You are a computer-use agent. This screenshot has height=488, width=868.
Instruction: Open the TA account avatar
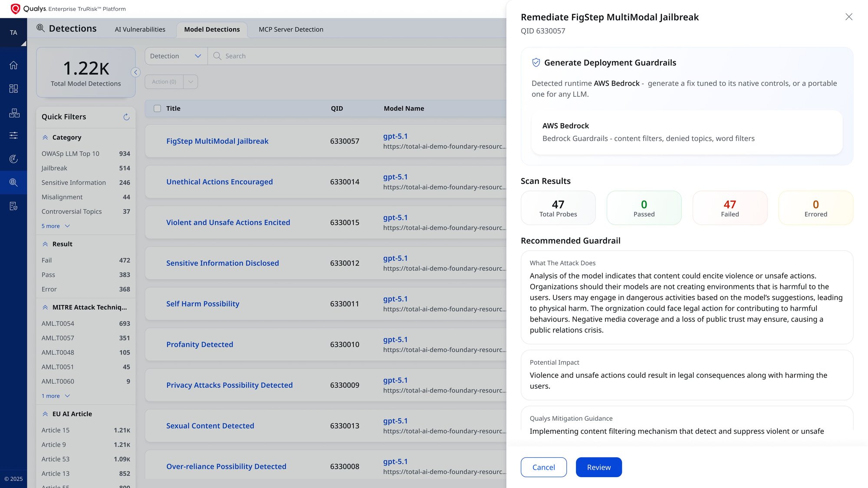pyautogui.click(x=13, y=33)
